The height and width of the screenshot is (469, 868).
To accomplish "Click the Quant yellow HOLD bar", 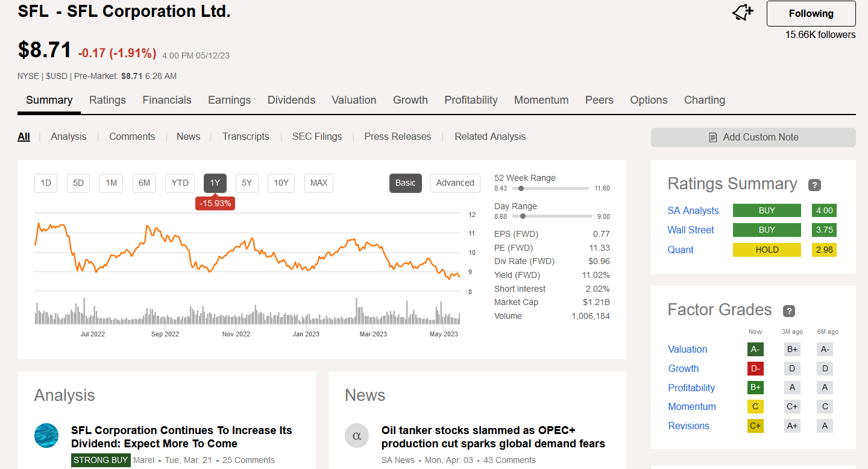I will [x=767, y=250].
